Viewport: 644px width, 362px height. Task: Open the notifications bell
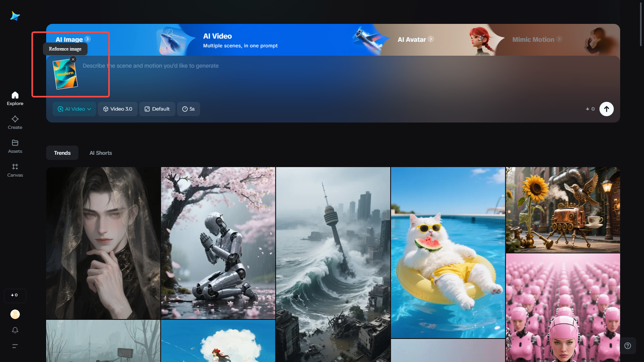(15, 330)
